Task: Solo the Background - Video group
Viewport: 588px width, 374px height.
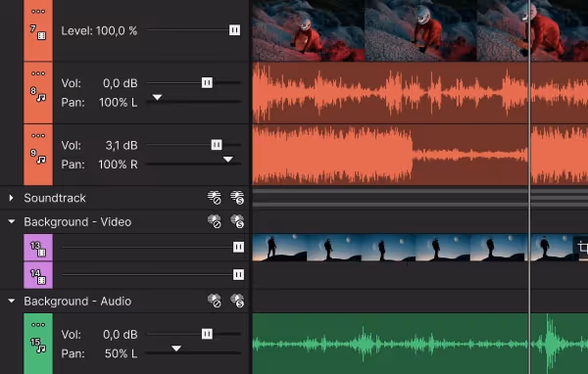Action: 237,221
